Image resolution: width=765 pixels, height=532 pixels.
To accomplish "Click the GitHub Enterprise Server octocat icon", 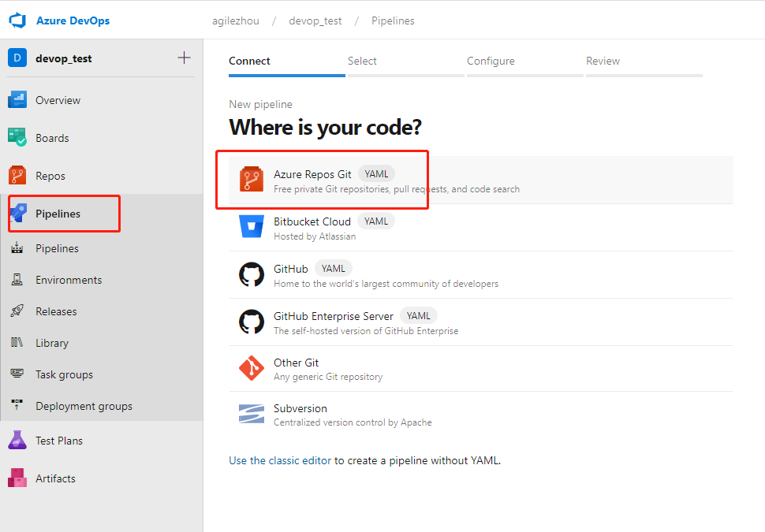I will (252, 322).
